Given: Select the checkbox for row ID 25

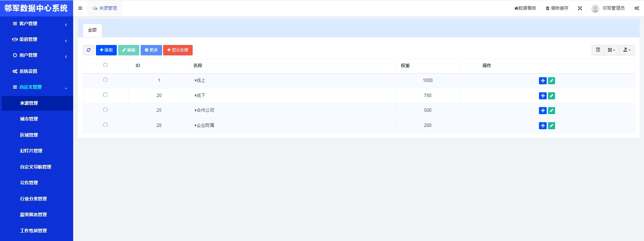Looking at the screenshot, I should tap(105, 110).
